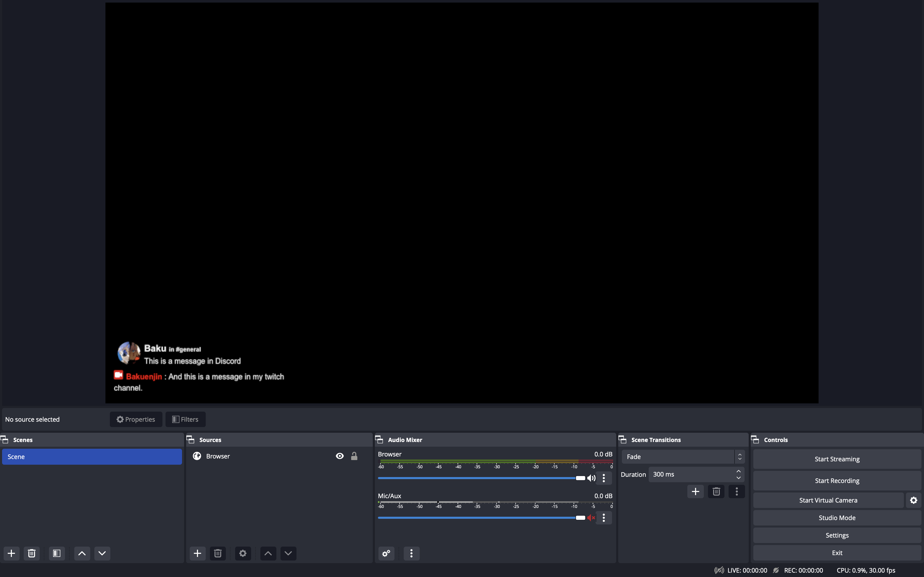Screen dimensions: 924x577
Task: Lock the Browser source
Action: tap(354, 456)
